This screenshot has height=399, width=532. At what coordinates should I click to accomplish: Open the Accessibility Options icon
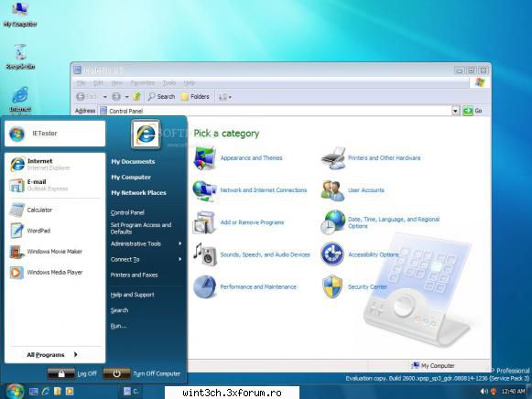(332, 253)
